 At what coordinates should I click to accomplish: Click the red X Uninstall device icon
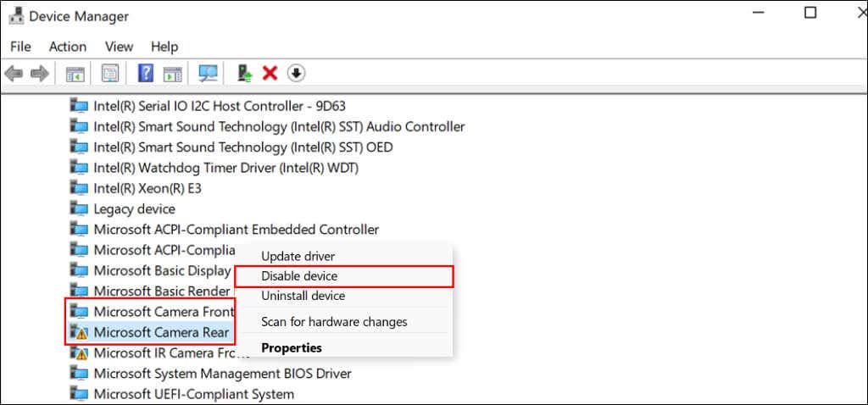tap(270, 73)
